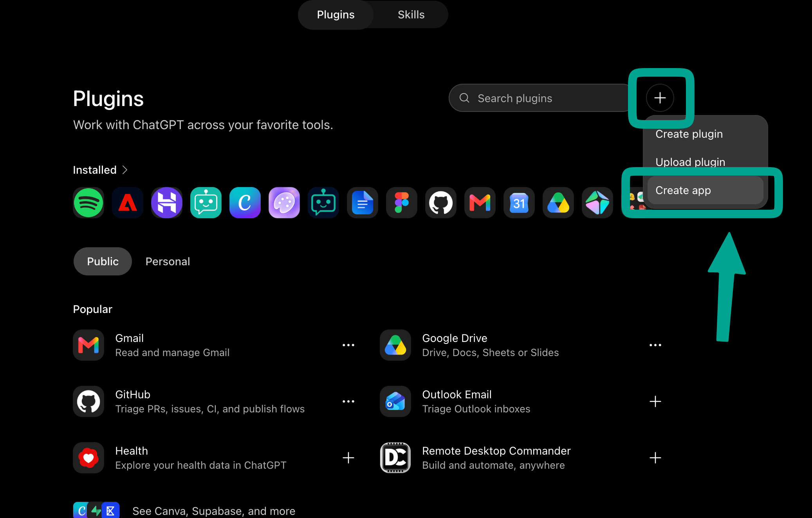Click 'Build and automate, anywhere' description
The width and height of the screenshot is (812, 518).
[493, 465]
